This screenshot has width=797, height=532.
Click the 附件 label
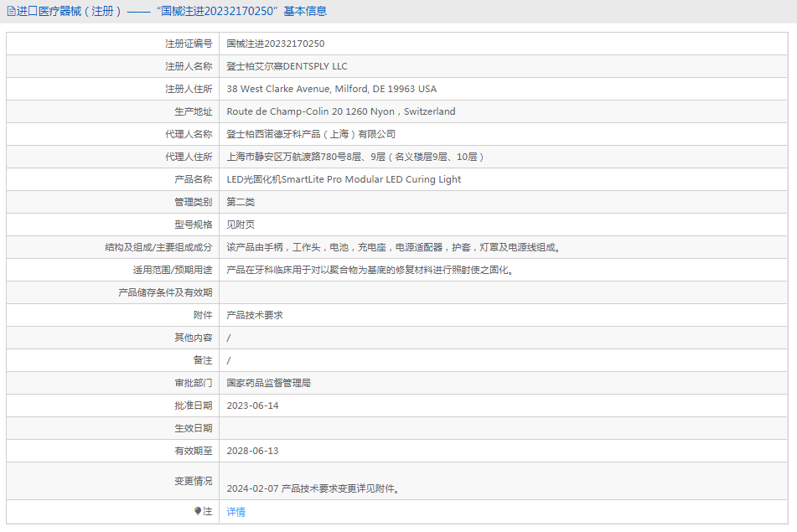coord(203,315)
